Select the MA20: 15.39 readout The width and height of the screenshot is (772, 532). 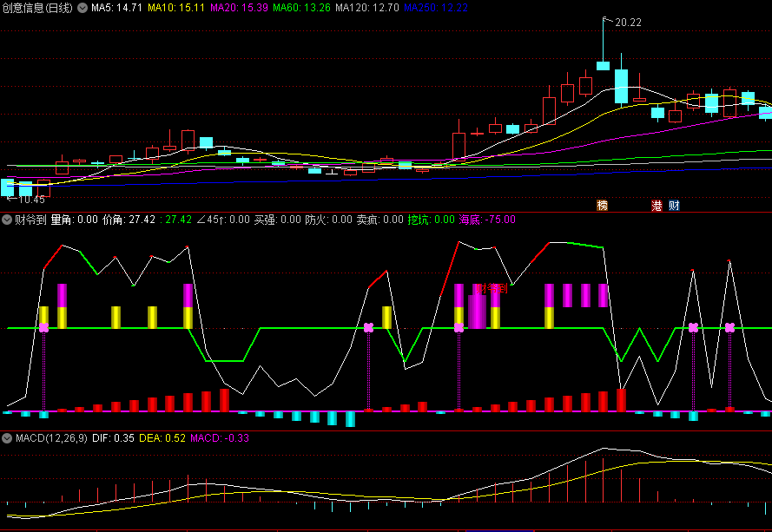click(239, 8)
